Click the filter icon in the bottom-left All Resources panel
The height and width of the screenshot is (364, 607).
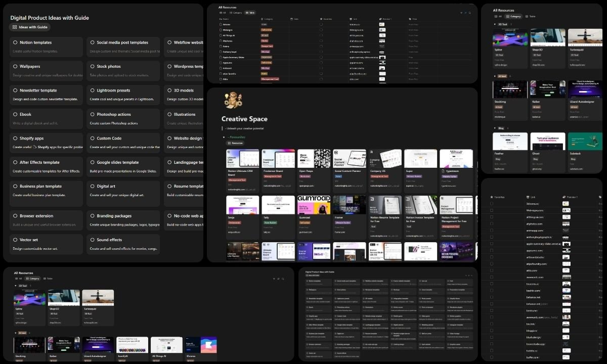pos(274,279)
